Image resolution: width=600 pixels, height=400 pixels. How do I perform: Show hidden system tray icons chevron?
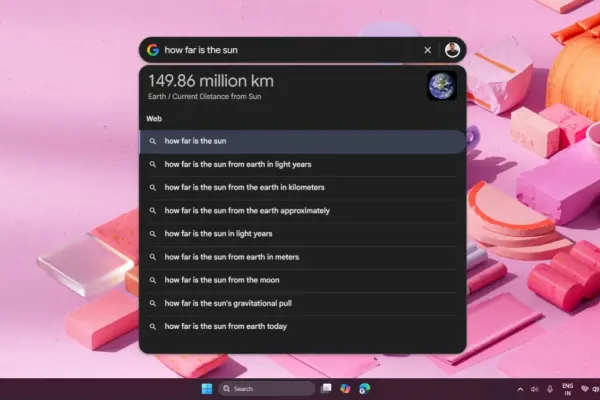[520, 389]
